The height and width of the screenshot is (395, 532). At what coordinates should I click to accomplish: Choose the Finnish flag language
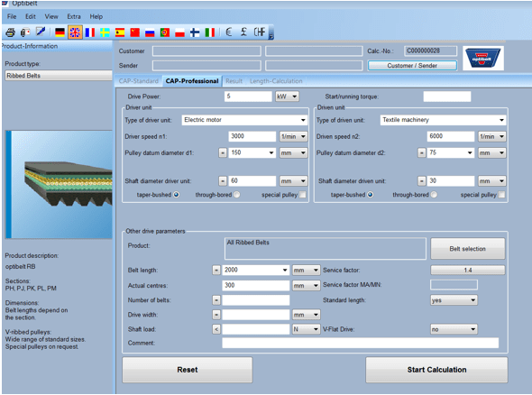coord(195,32)
